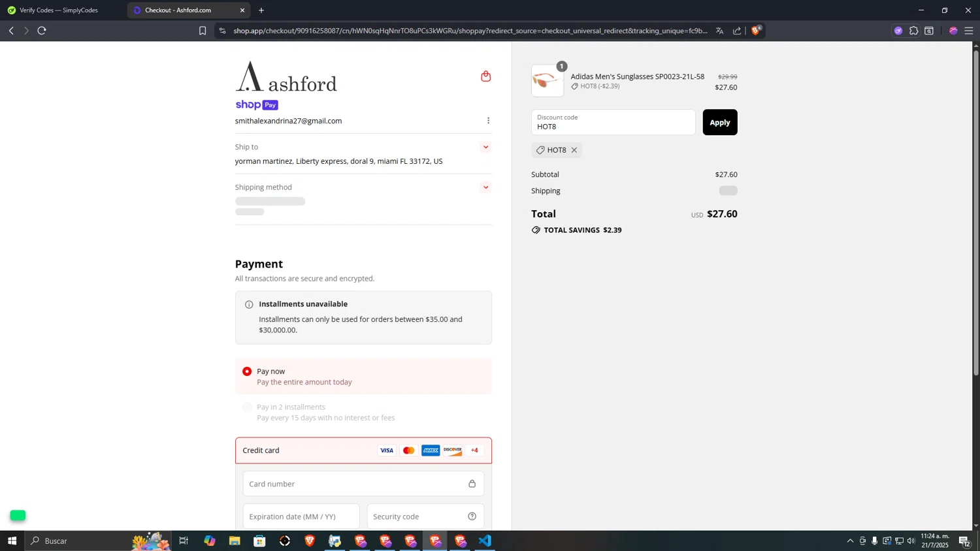Click the green floating widget button
The width and height of the screenshot is (980, 551).
pyautogui.click(x=18, y=516)
